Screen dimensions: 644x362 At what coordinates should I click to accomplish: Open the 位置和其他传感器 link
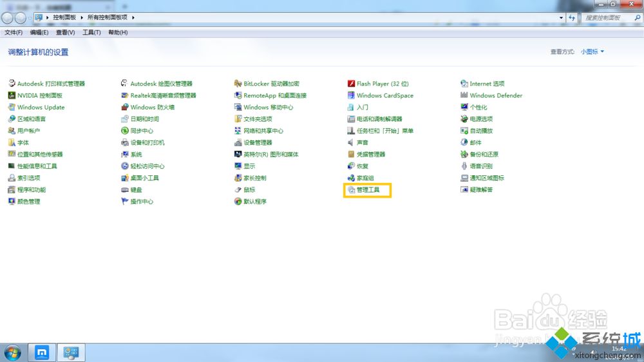(x=40, y=155)
